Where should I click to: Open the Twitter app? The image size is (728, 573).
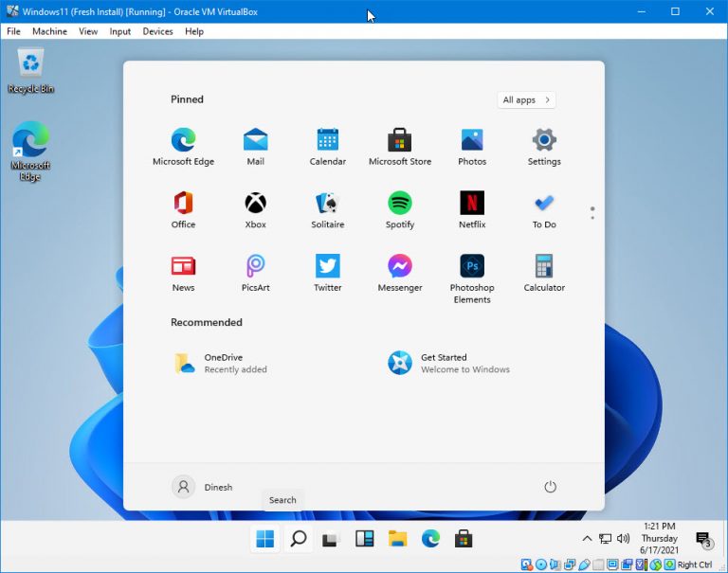pyautogui.click(x=328, y=273)
